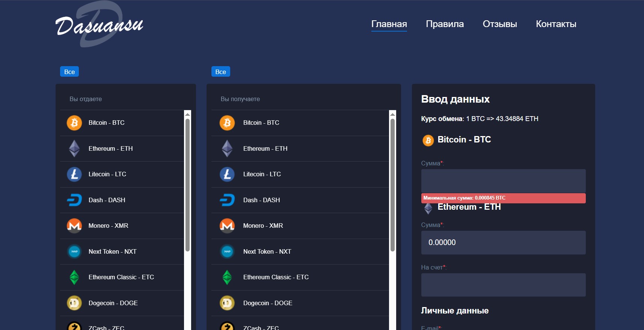Select 'Ethereum Classic - ETC' text in give list
644x330 pixels.
click(x=121, y=277)
